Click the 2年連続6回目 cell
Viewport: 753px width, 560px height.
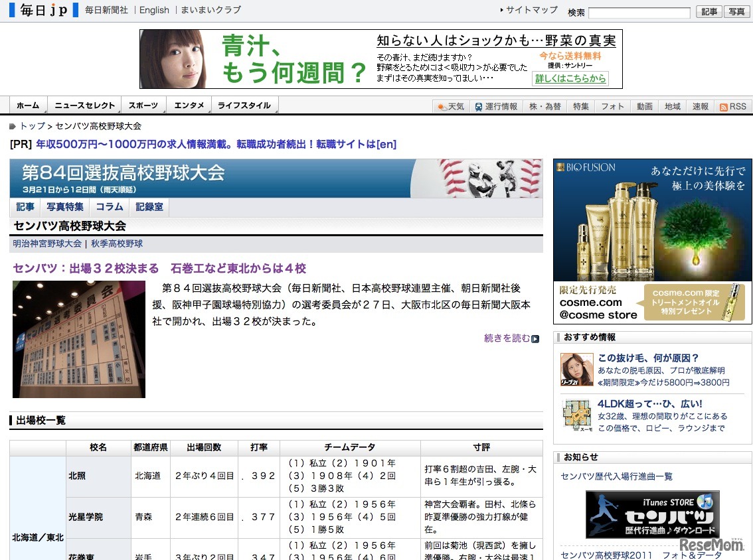click(x=204, y=518)
